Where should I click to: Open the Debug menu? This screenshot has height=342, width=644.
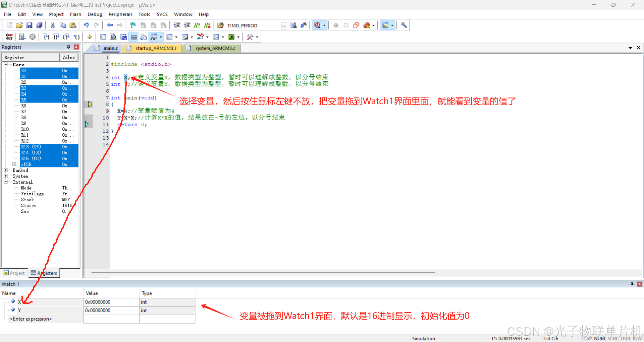[x=95, y=14]
